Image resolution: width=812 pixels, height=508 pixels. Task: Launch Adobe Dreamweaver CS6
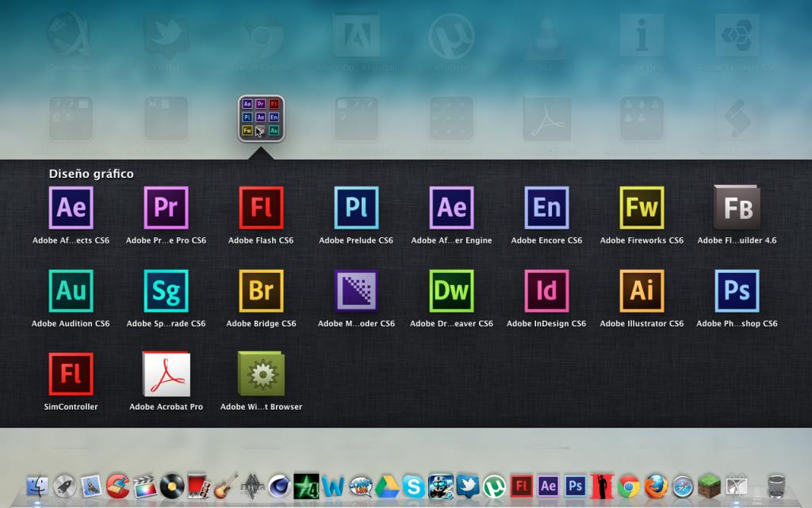pos(451,291)
